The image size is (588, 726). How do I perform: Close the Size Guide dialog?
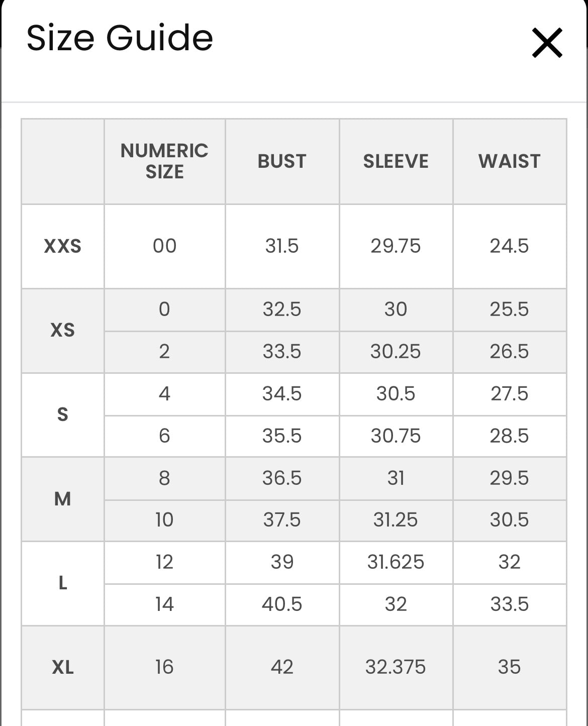click(x=547, y=43)
